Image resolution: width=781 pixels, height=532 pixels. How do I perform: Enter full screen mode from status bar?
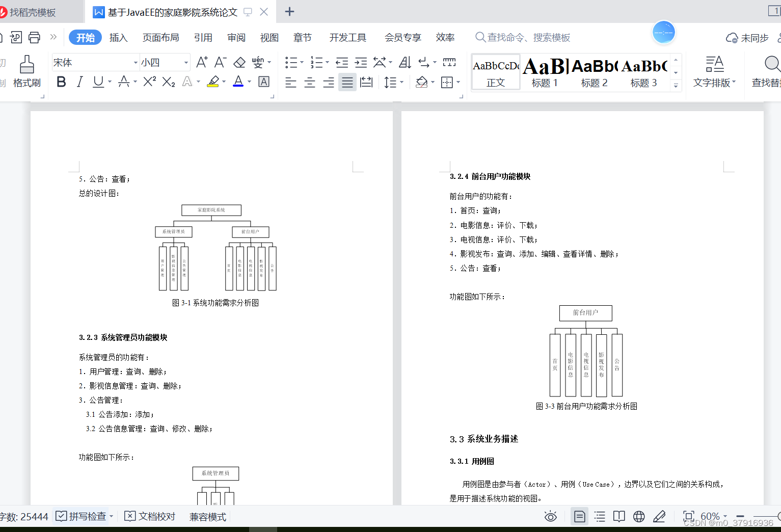pos(689,516)
